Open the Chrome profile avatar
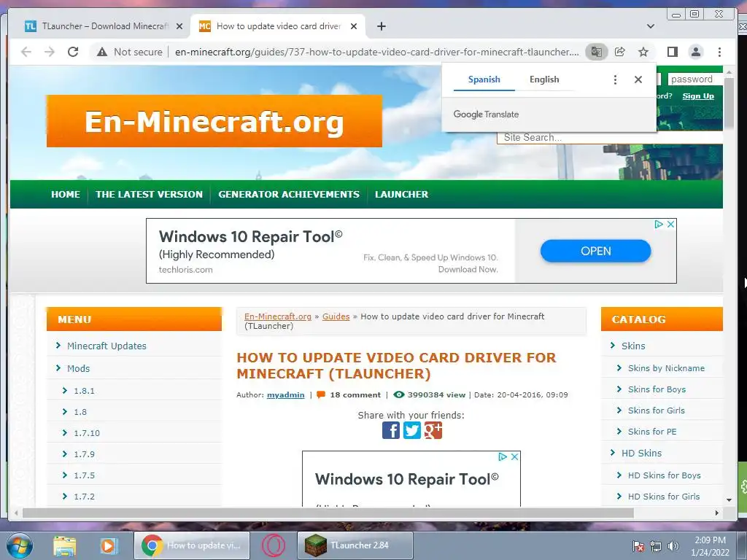Viewport: 747px width, 560px height. coord(695,52)
